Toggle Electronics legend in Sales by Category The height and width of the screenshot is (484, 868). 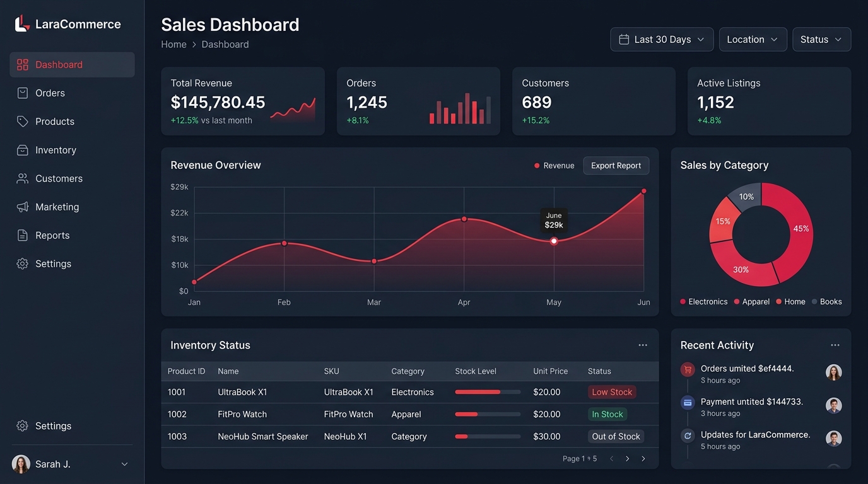point(704,302)
